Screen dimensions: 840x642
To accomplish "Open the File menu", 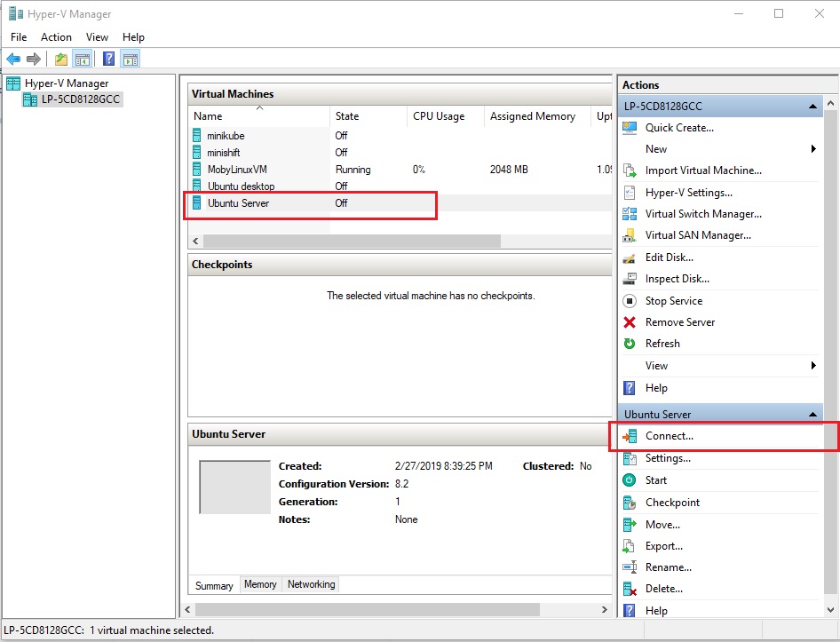I will pyautogui.click(x=19, y=37).
